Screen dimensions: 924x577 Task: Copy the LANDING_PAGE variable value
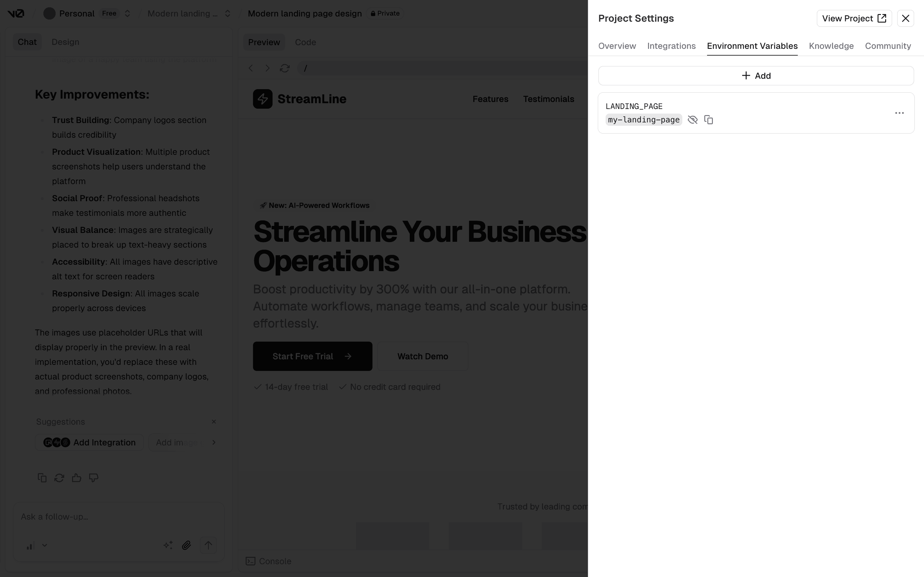[x=708, y=120]
